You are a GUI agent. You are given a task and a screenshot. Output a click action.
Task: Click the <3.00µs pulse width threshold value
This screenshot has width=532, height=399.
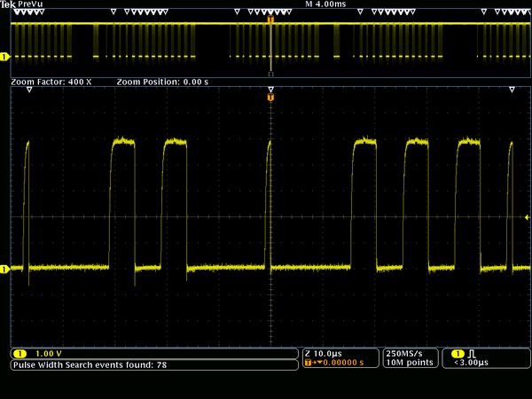(x=471, y=363)
